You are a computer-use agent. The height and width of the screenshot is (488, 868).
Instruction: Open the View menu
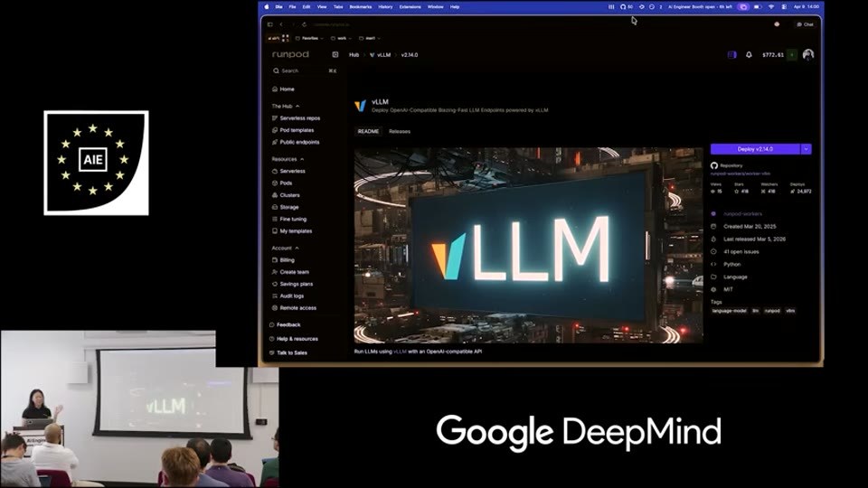pyautogui.click(x=322, y=6)
